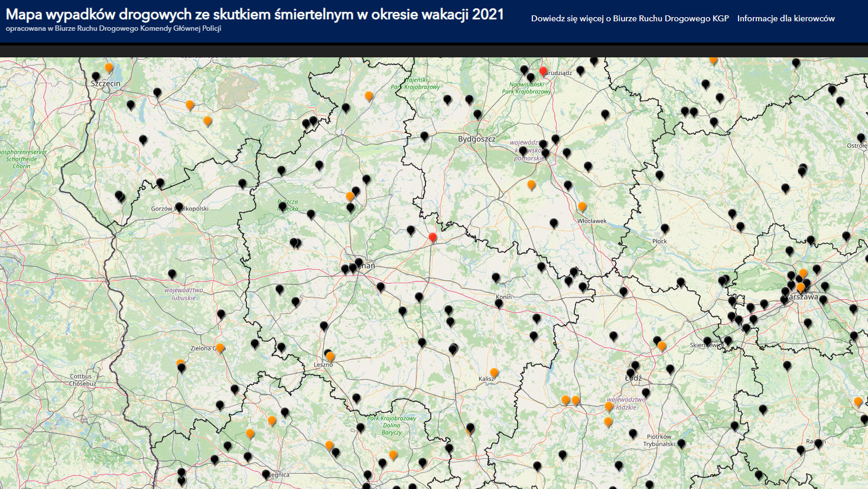Select orange marker below Dolina Baryczy park label
Screen dimensions: 868x489
click(x=393, y=455)
